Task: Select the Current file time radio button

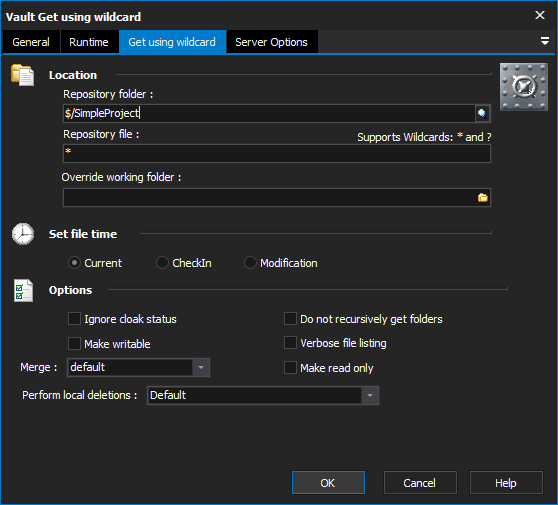Action: 74,263
